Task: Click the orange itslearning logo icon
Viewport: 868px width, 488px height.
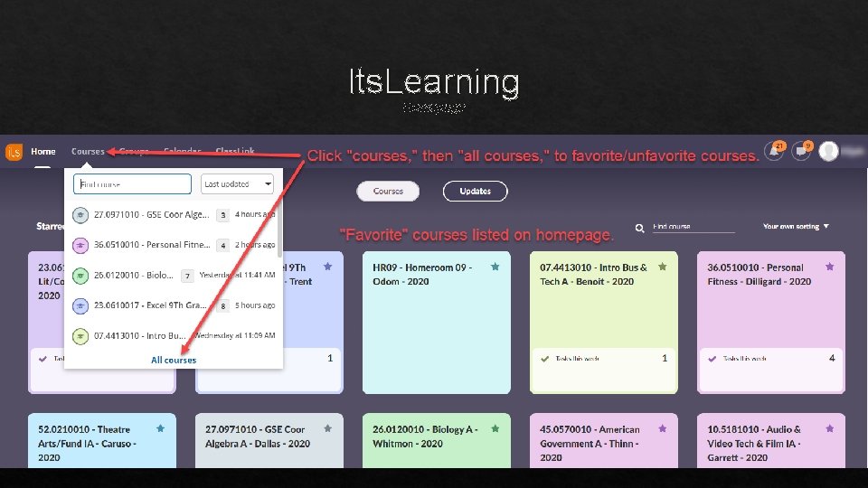Action: [14, 152]
